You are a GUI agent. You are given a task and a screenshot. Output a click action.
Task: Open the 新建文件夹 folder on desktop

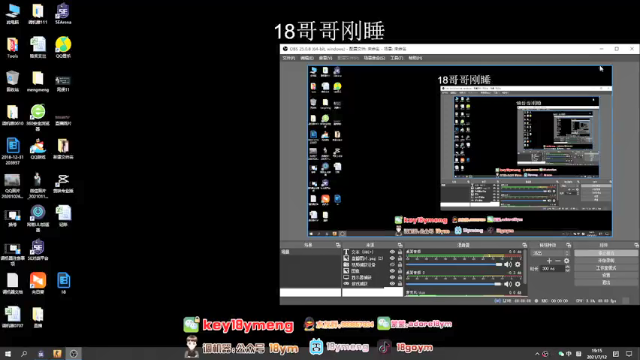pos(63,149)
